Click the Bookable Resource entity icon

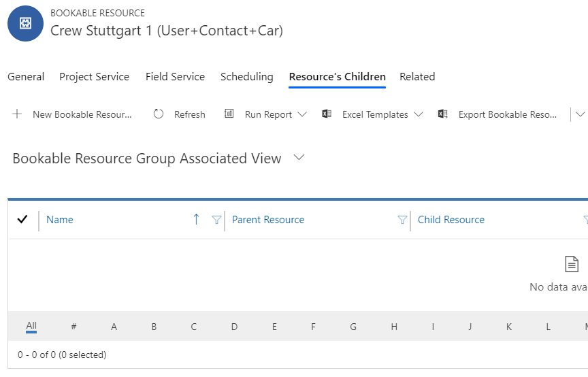(x=25, y=23)
